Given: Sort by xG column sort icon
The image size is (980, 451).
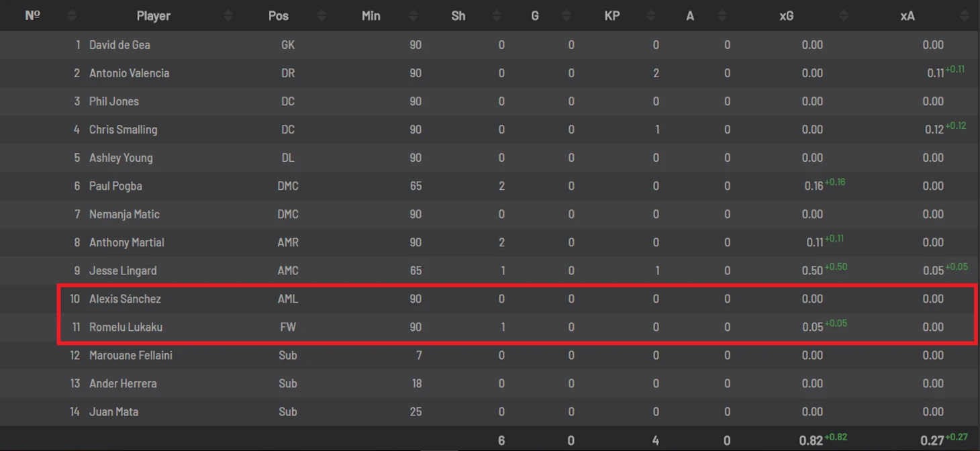Looking at the screenshot, I should (x=843, y=15).
